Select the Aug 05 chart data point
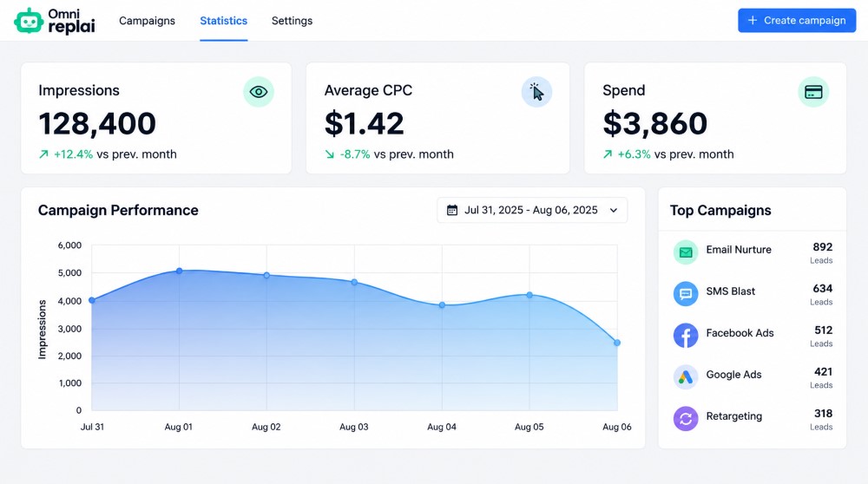 pos(529,296)
